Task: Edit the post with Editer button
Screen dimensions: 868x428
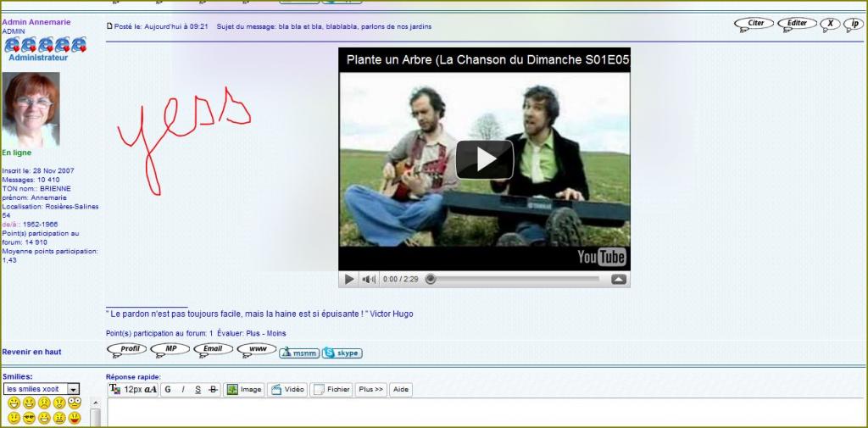Action: [x=797, y=24]
